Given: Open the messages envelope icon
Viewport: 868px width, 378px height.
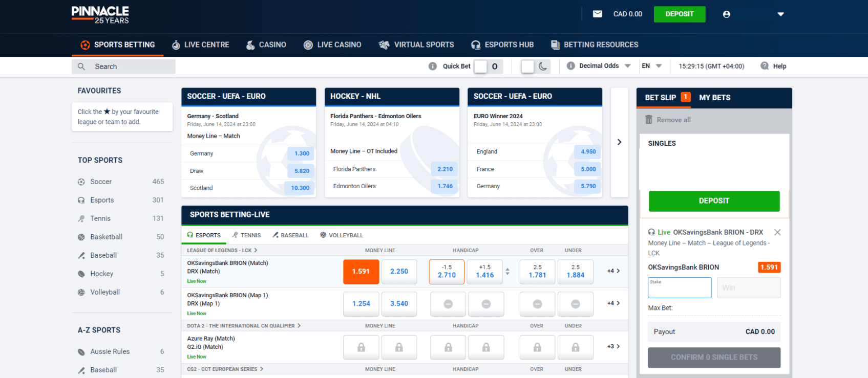Looking at the screenshot, I should coord(597,14).
